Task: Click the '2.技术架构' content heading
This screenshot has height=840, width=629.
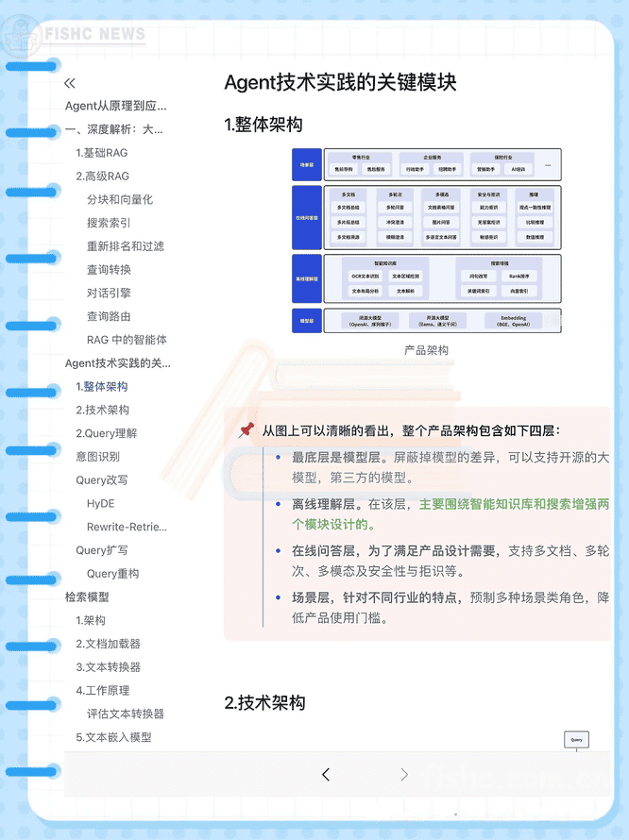Action: [x=264, y=703]
